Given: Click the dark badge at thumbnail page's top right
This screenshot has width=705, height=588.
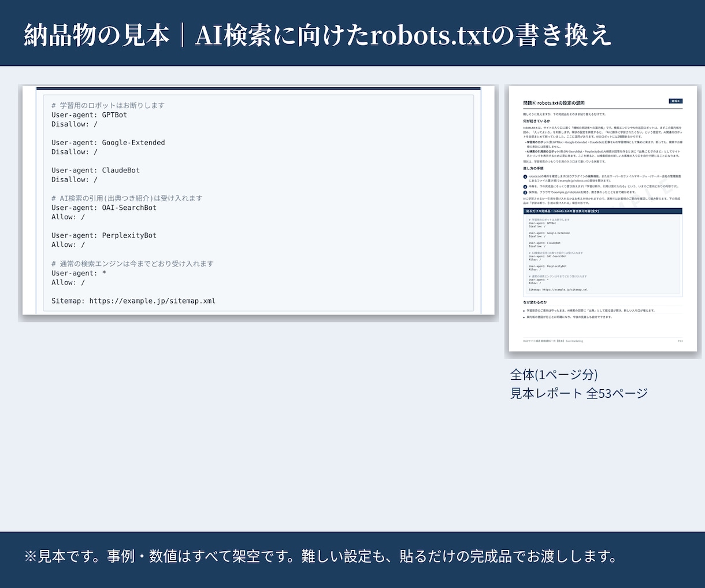Looking at the screenshot, I should 676,101.
